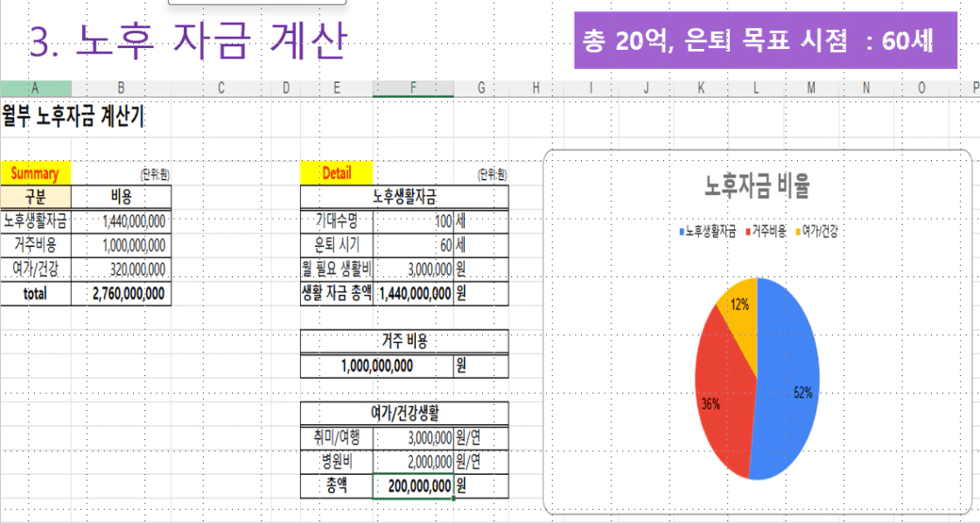The width and height of the screenshot is (980, 523).
Task: Select hobby/travel value 3,000,000 원/연
Action: point(413,437)
